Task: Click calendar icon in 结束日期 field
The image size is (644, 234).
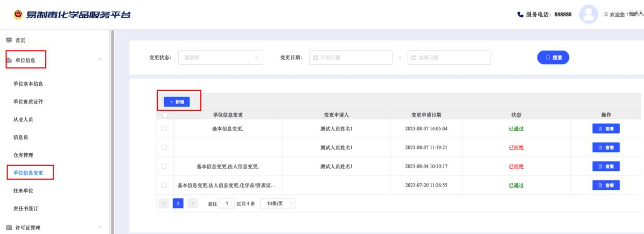Action: point(414,58)
